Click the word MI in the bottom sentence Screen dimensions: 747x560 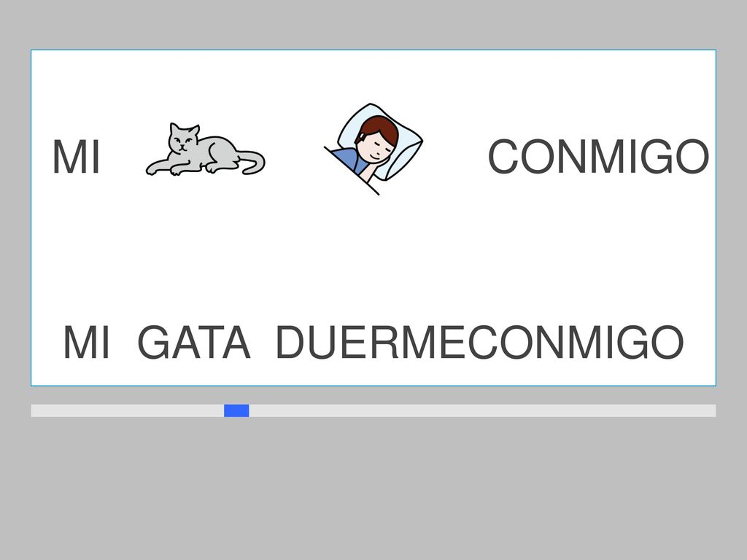point(87,343)
